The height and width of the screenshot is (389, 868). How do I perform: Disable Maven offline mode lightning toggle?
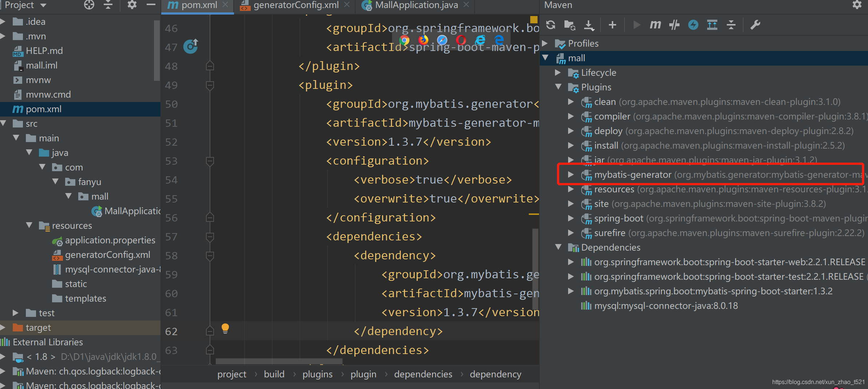click(693, 25)
